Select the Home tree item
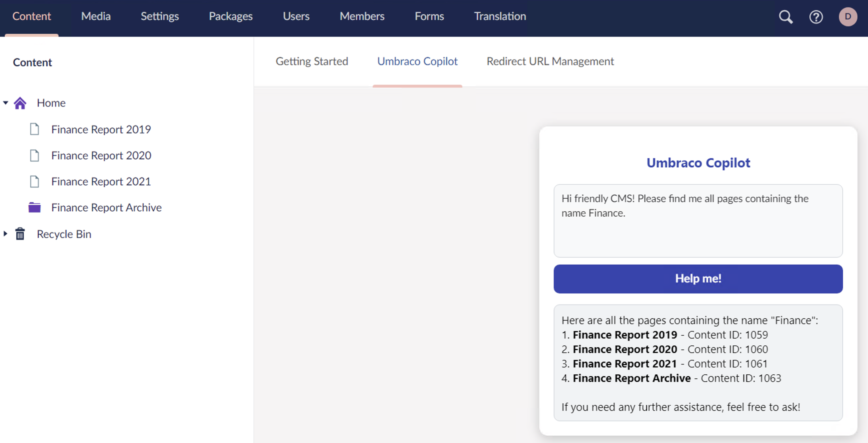The image size is (868, 443). pyautogui.click(x=51, y=103)
